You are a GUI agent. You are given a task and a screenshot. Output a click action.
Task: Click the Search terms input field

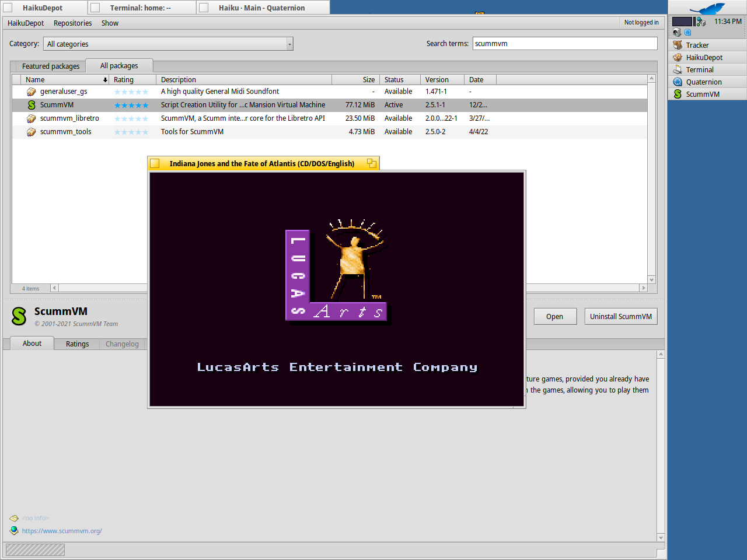(x=565, y=44)
